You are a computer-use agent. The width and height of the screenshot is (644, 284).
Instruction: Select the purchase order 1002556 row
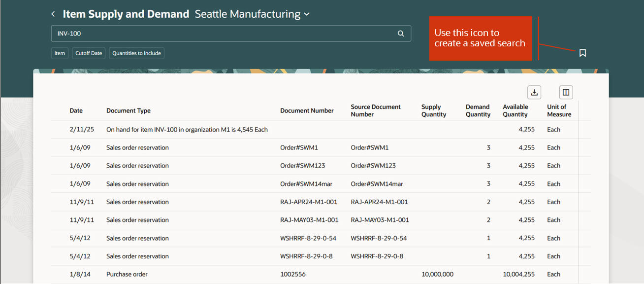tap(292, 274)
